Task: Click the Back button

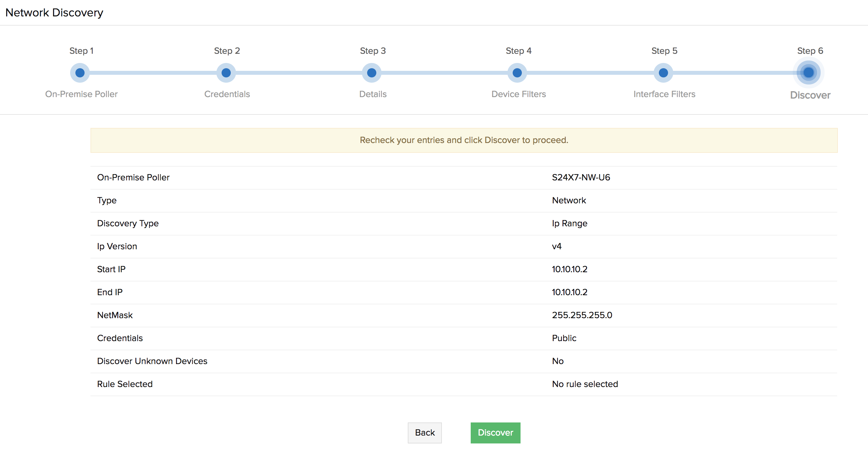Action: (x=424, y=433)
